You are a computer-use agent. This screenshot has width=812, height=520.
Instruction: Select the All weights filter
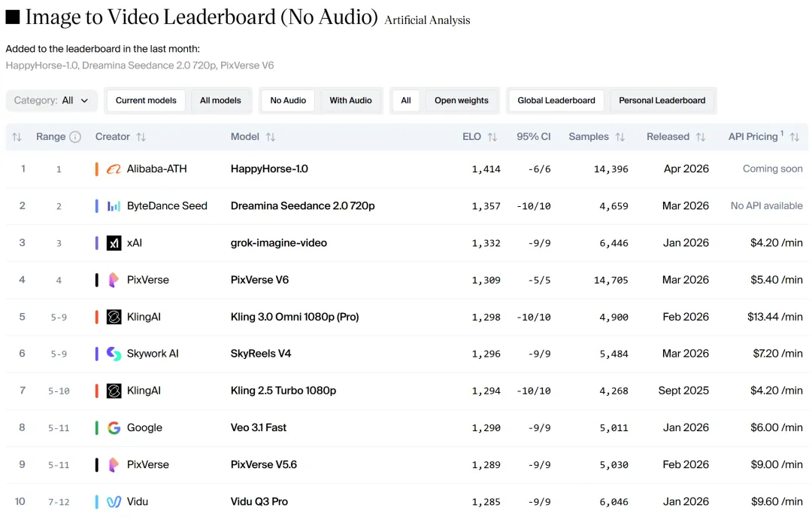(x=406, y=101)
